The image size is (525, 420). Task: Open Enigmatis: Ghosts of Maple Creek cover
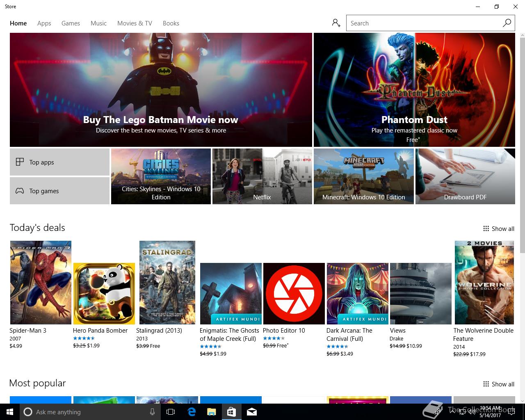click(x=231, y=294)
